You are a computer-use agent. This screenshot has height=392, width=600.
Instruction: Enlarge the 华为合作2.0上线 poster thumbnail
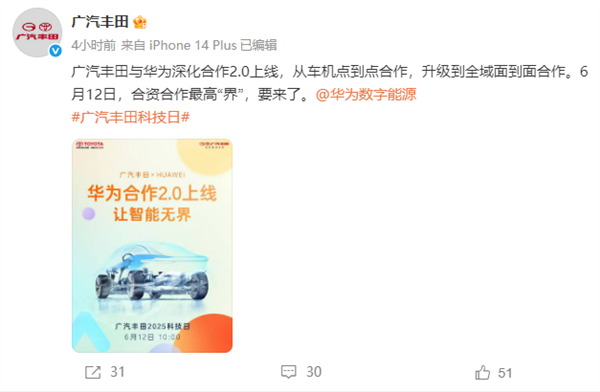(x=152, y=246)
